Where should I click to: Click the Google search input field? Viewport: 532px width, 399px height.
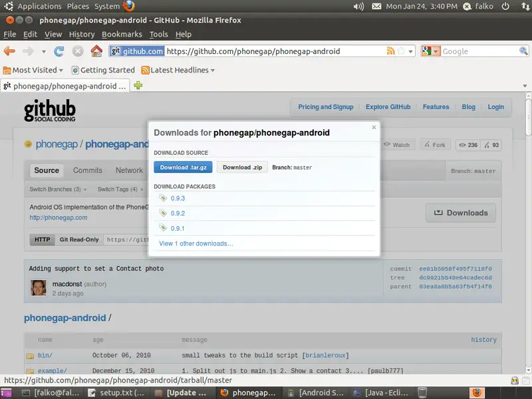(479, 51)
